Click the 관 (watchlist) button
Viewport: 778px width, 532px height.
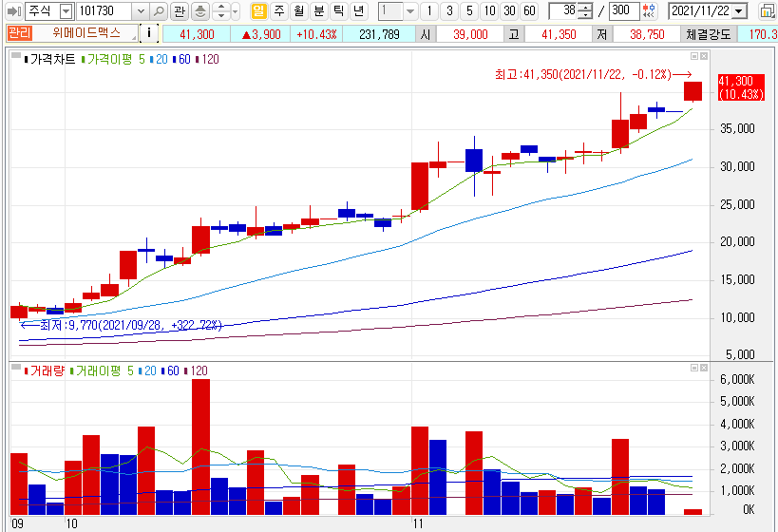point(180,10)
